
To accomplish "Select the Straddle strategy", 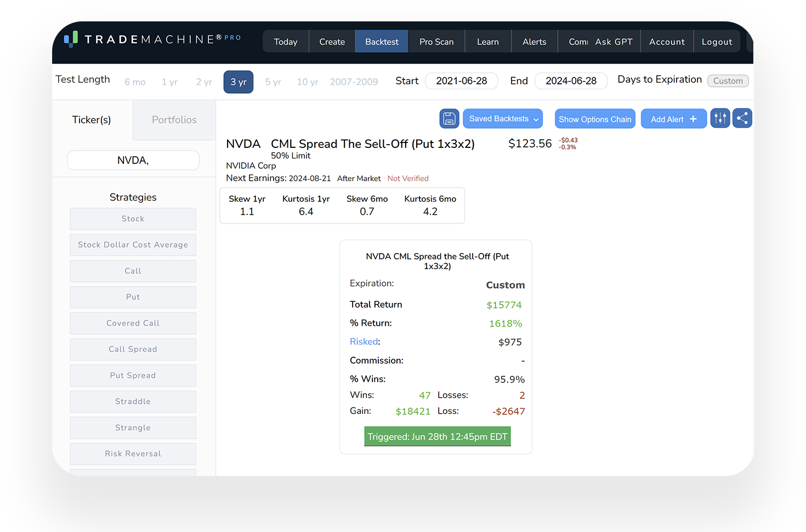I will tap(133, 402).
